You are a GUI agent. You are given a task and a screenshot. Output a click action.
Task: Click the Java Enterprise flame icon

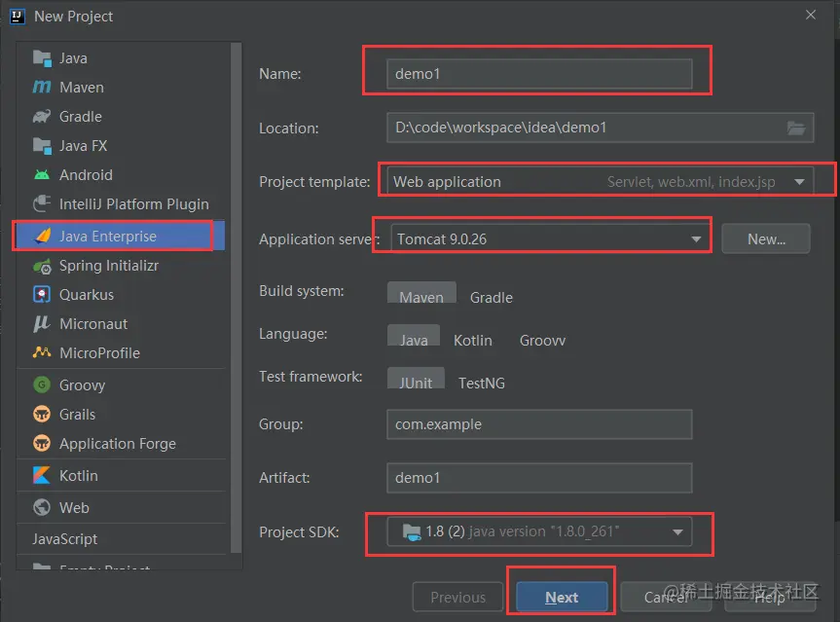(x=43, y=236)
